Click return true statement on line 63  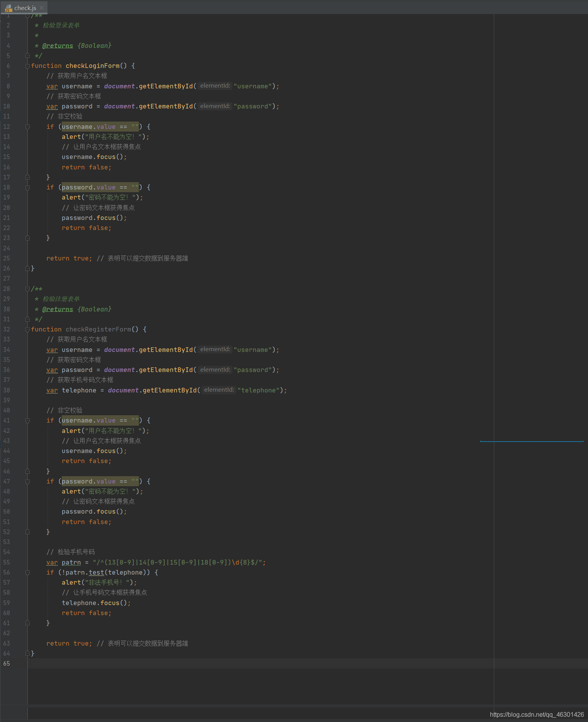(x=69, y=644)
